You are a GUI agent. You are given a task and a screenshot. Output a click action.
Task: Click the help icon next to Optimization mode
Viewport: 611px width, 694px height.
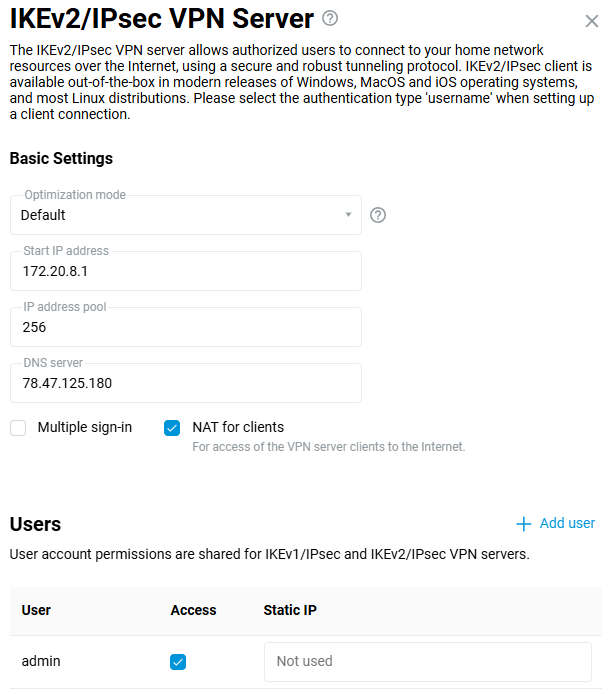click(x=378, y=215)
